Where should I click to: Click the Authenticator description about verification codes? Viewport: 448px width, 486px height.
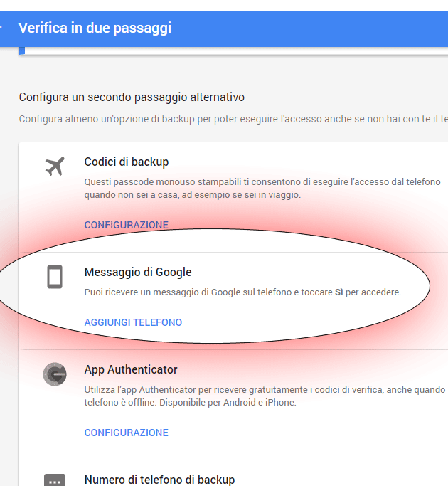coord(265,396)
